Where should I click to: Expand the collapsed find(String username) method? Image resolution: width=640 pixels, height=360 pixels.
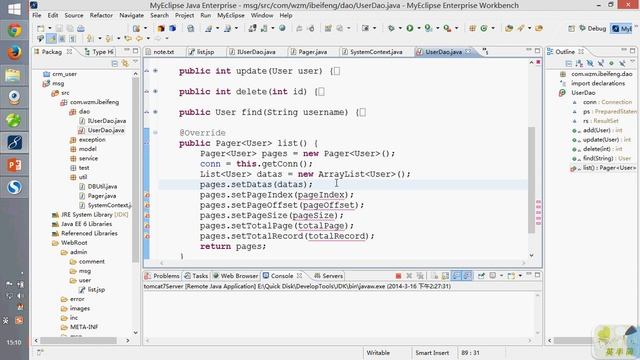click(155, 112)
